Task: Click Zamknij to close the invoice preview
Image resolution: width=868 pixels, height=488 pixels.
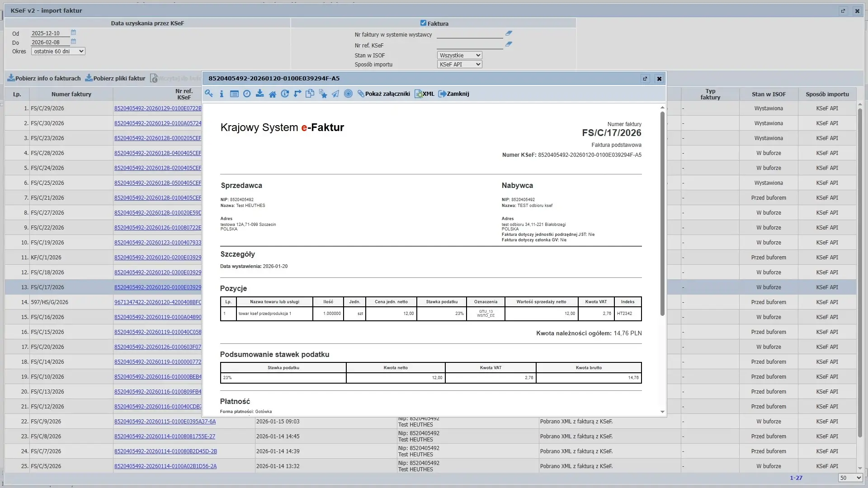Action: [453, 94]
